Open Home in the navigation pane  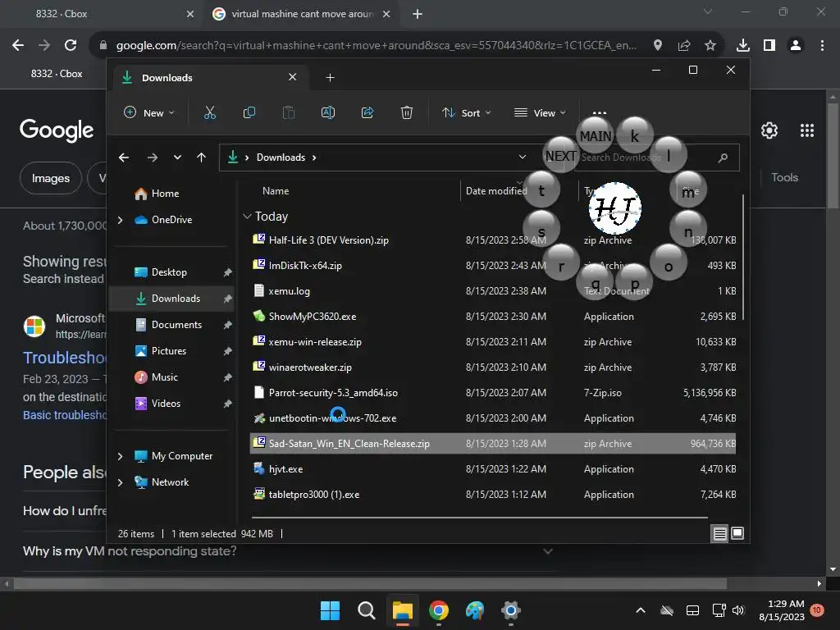165,194
